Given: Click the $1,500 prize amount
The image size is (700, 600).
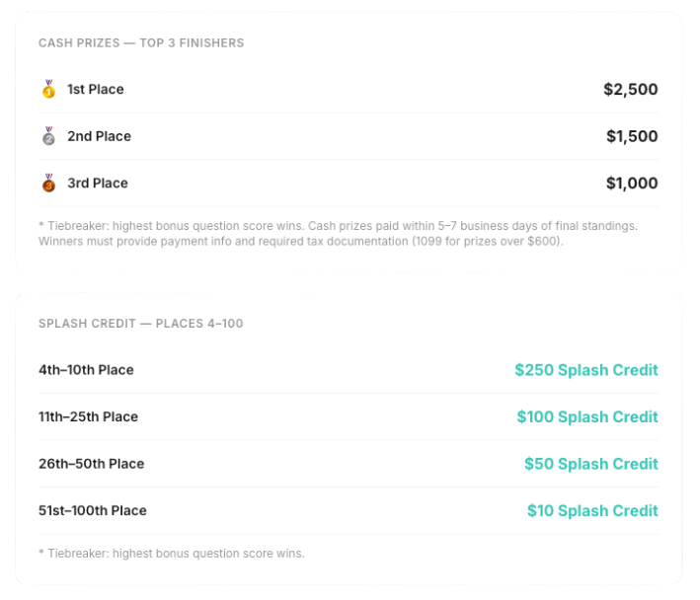Looking at the screenshot, I should [632, 136].
